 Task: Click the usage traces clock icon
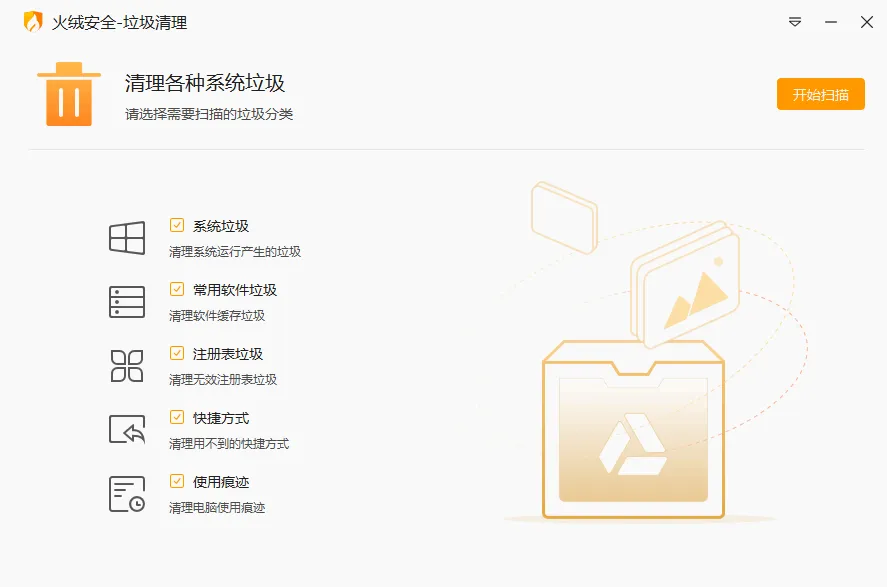pyautogui.click(x=127, y=494)
